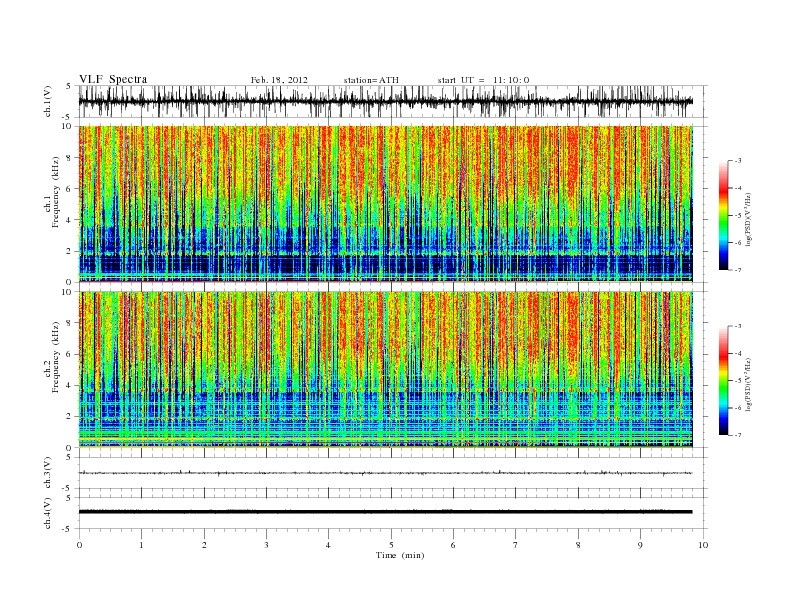Select the "start UT = 11:10:0" header text
Image resolution: width=792 pixels, height=612 pixels.
pyautogui.click(x=483, y=80)
